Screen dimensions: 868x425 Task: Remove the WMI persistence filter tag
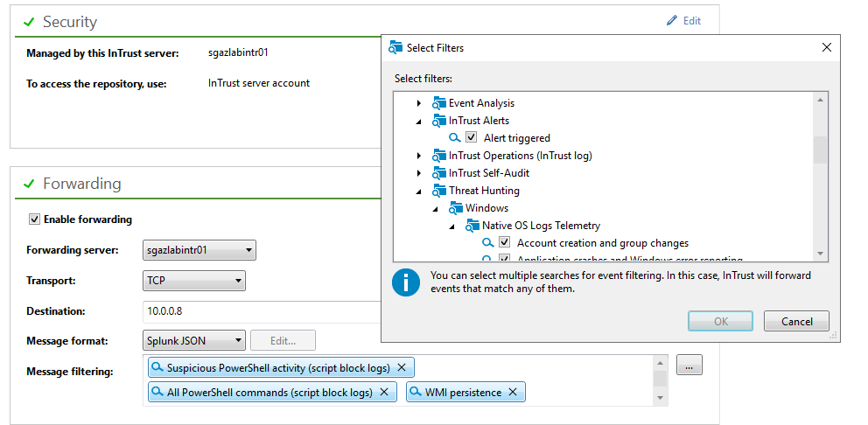tap(513, 393)
